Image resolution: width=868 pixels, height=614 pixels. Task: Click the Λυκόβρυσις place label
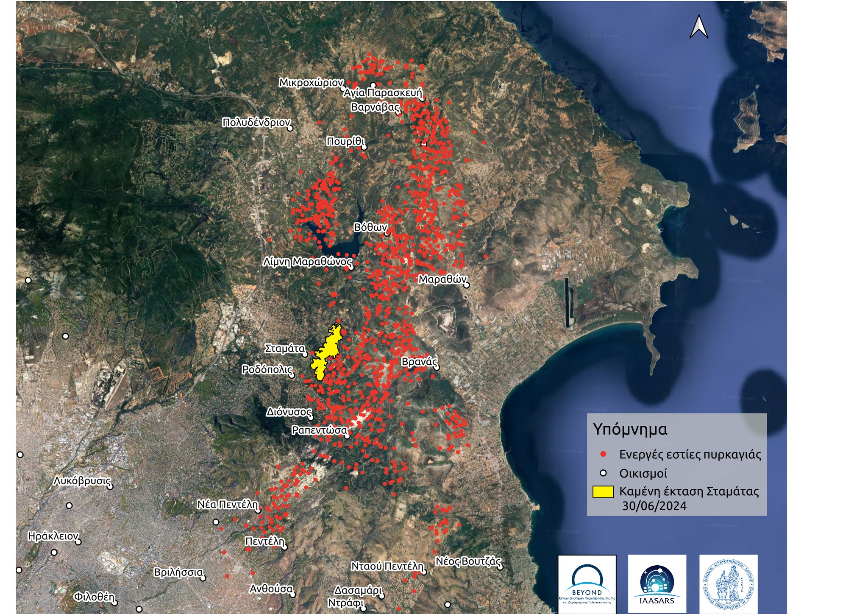point(82,481)
